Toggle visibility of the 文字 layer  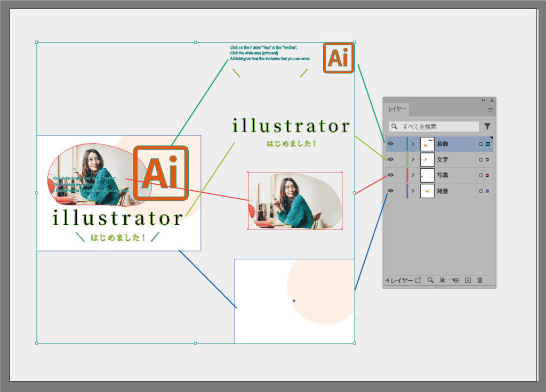tap(390, 159)
